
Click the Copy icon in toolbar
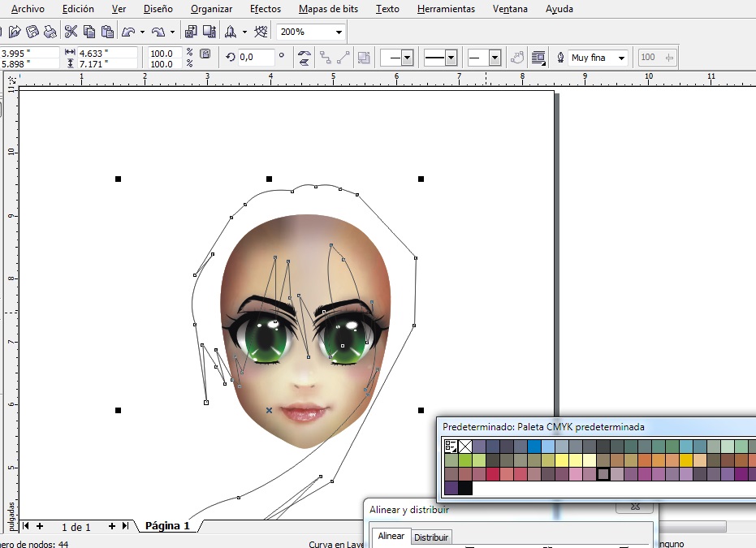(x=89, y=32)
